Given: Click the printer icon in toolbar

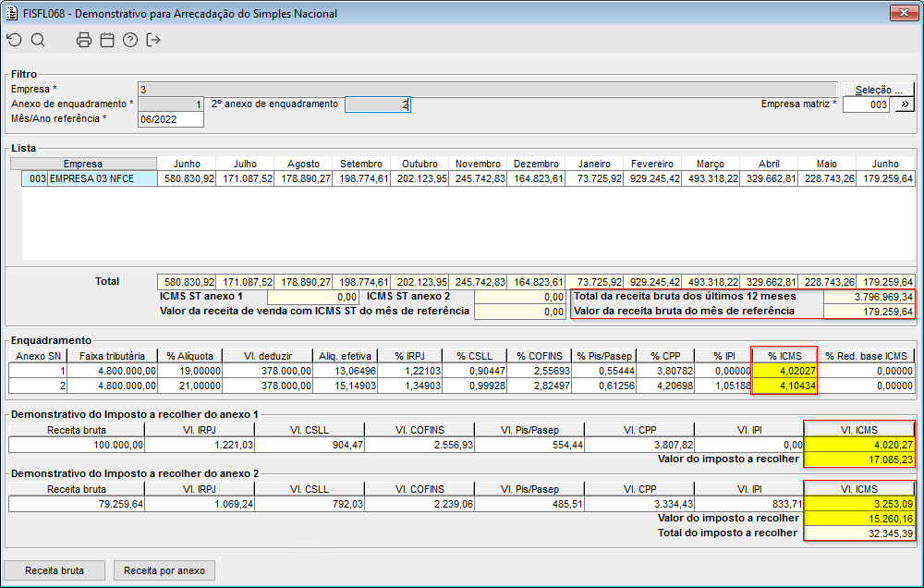Looking at the screenshot, I should 84,40.
